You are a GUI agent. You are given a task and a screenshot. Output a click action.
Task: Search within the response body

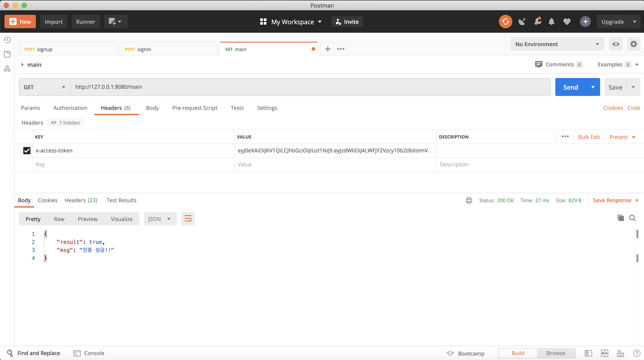click(632, 218)
